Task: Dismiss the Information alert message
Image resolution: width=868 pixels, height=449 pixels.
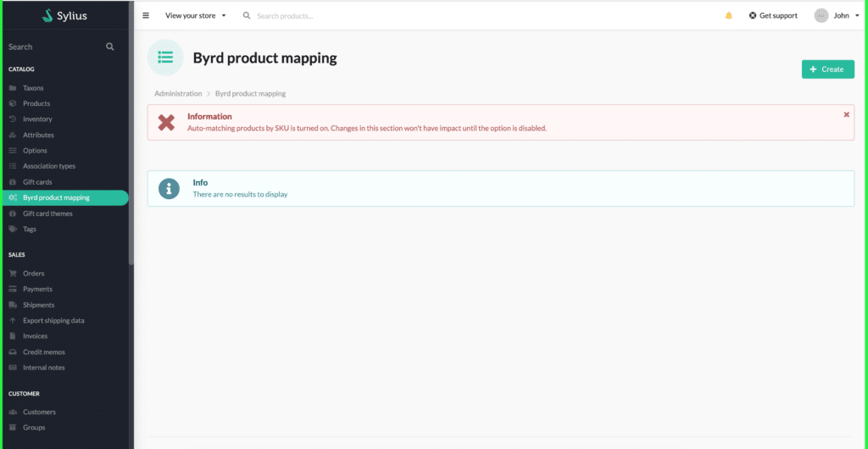Action: [846, 114]
